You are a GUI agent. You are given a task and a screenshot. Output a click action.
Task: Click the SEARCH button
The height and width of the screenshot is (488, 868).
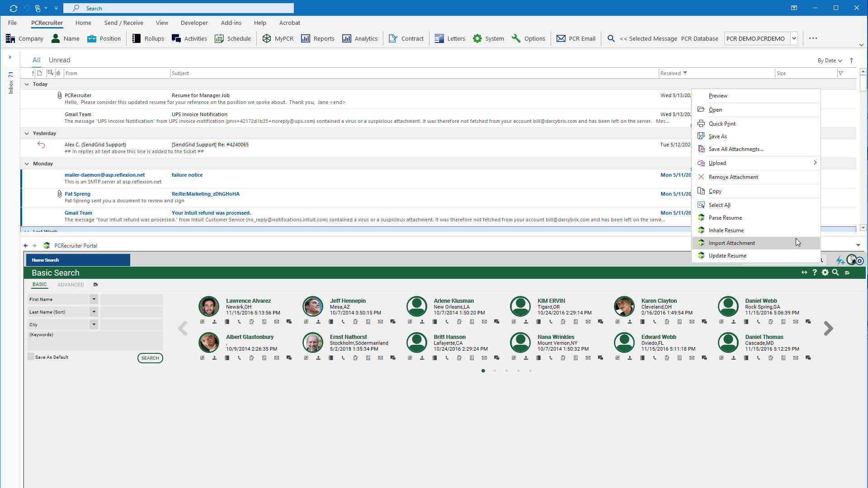click(x=150, y=357)
